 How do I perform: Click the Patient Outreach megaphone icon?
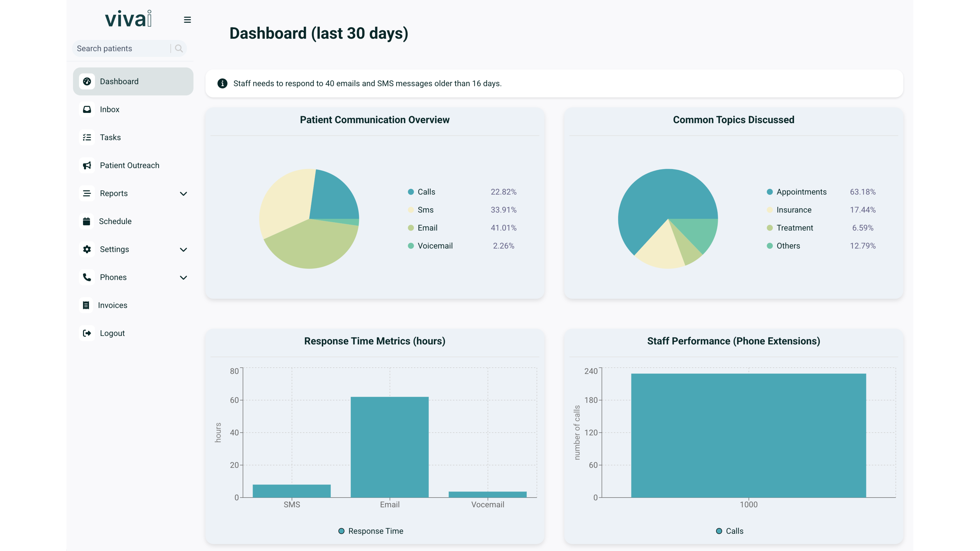[x=87, y=165]
